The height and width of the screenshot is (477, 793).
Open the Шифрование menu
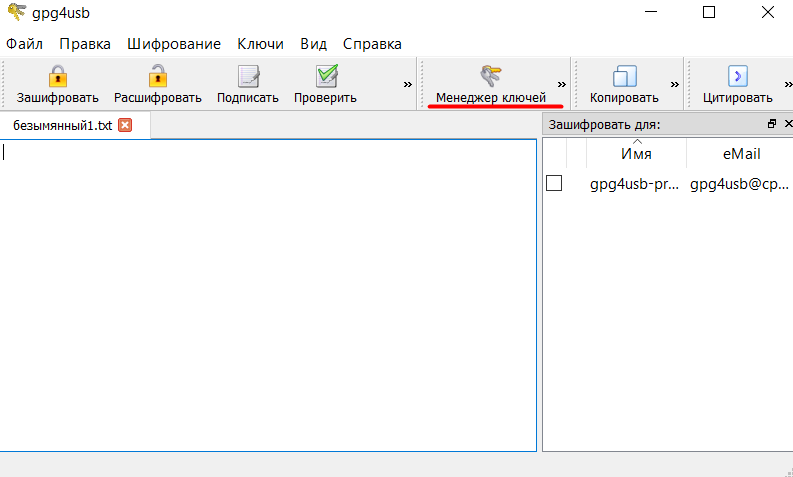click(174, 44)
